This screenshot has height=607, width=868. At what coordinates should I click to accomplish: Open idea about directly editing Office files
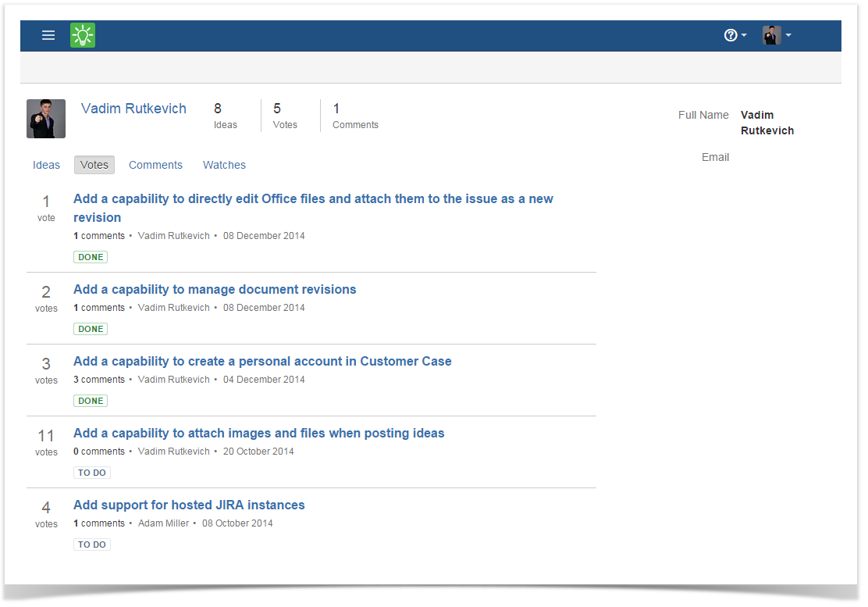click(x=313, y=208)
